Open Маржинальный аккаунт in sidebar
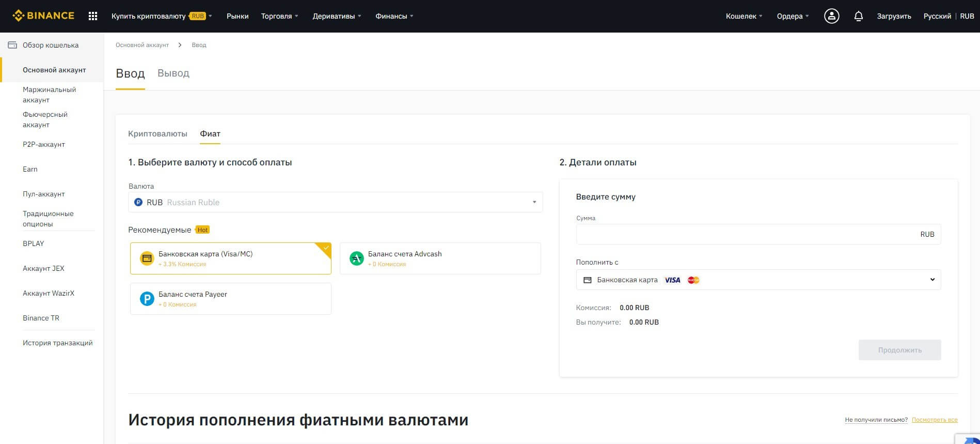 (49, 95)
